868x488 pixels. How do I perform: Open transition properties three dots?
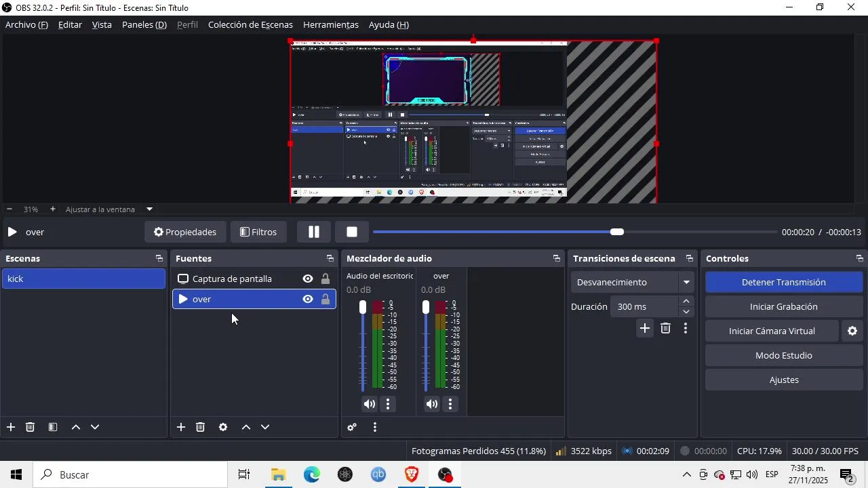click(x=686, y=329)
